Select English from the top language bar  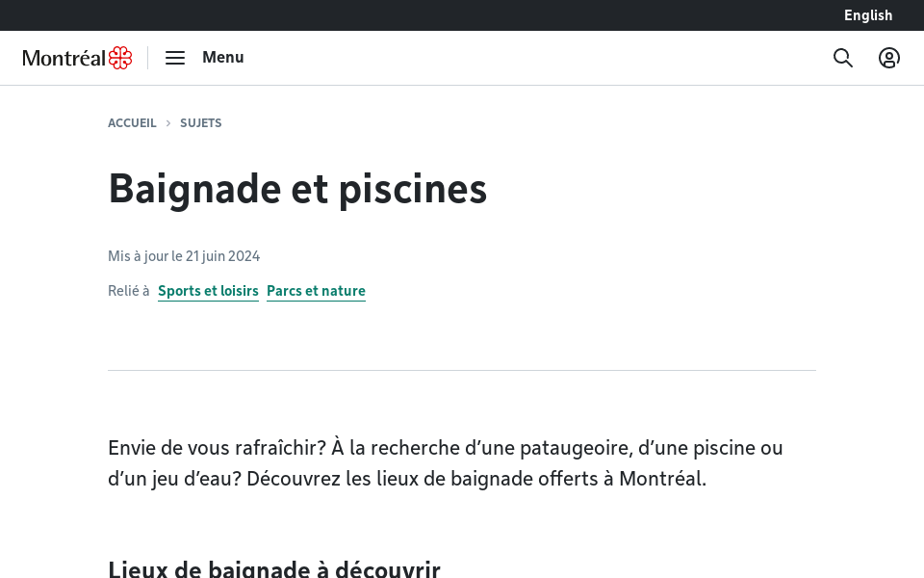click(868, 15)
